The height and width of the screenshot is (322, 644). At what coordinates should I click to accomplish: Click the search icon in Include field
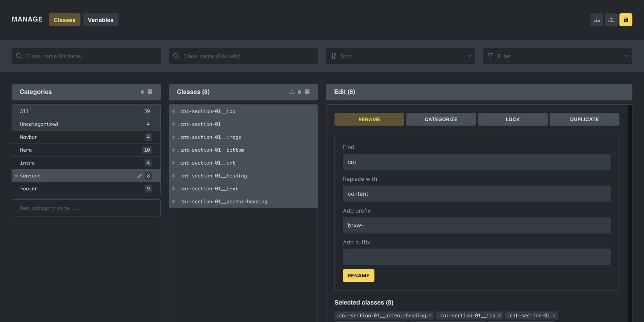click(x=19, y=56)
